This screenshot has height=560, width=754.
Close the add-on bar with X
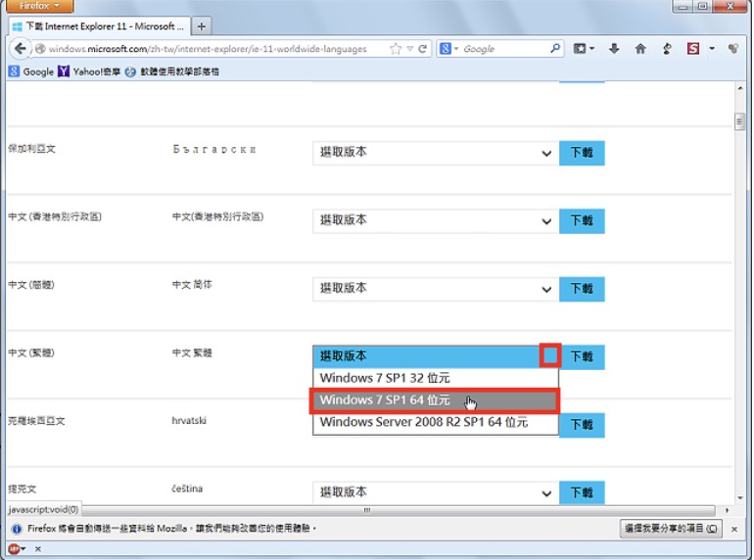click(38, 548)
